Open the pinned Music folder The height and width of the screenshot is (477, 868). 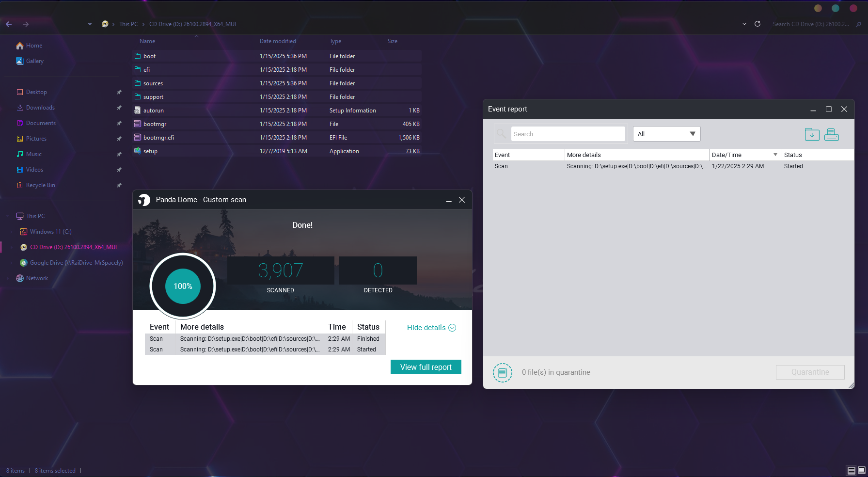(x=33, y=154)
